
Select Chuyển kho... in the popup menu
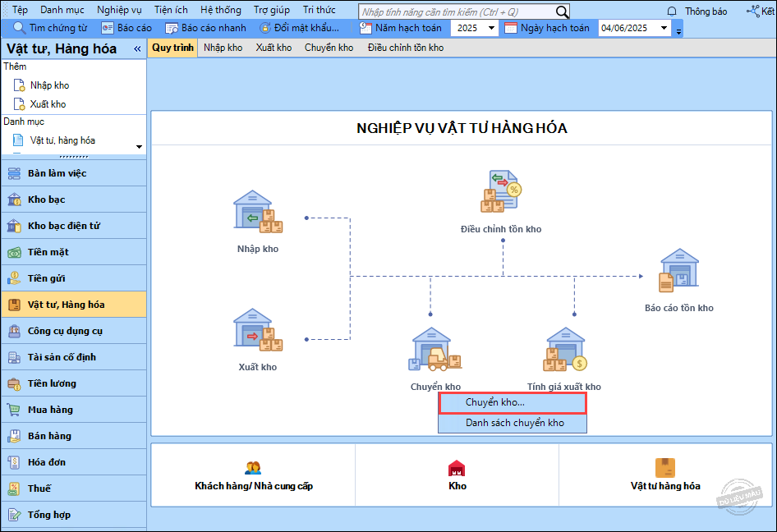pos(513,403)
